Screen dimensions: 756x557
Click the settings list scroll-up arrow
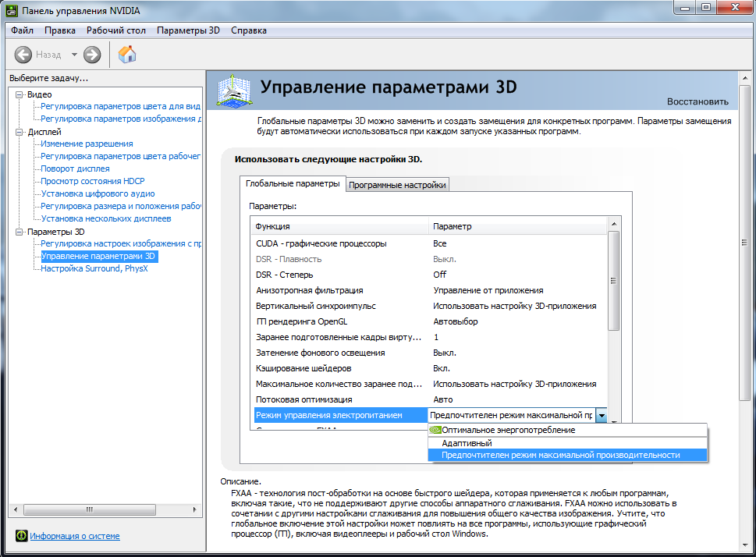[614, 224]
